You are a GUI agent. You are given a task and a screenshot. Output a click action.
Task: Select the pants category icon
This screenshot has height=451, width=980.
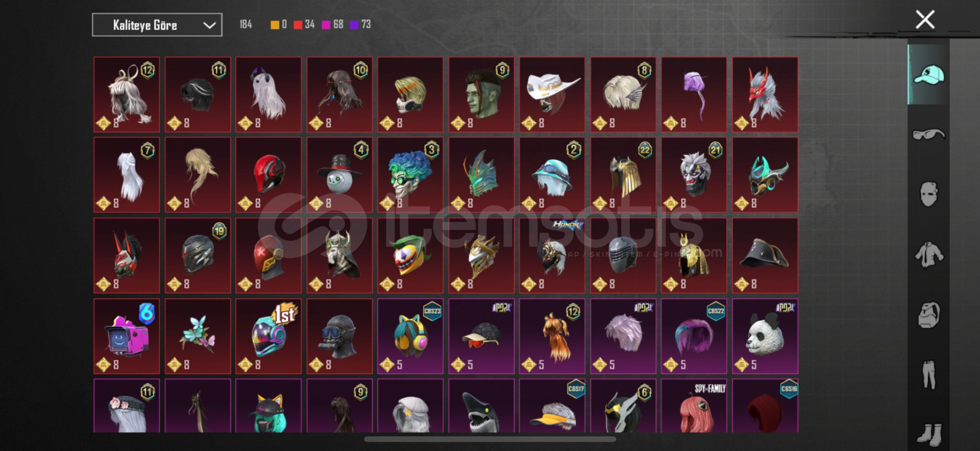[929, 375]
